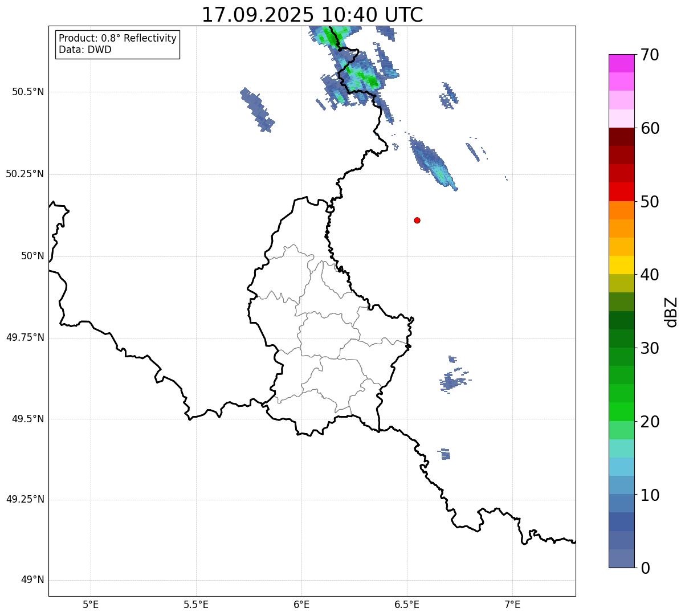Click the 6°E longitude axis label
The height and width of the screenshot is (616, 685).
point(301,604)
